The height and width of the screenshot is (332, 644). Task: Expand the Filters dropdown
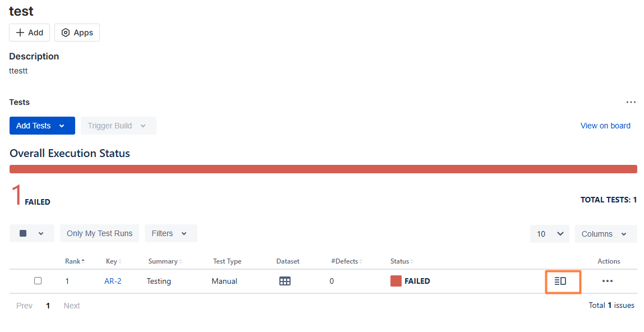pyautogui.click(x=171, y=233)
